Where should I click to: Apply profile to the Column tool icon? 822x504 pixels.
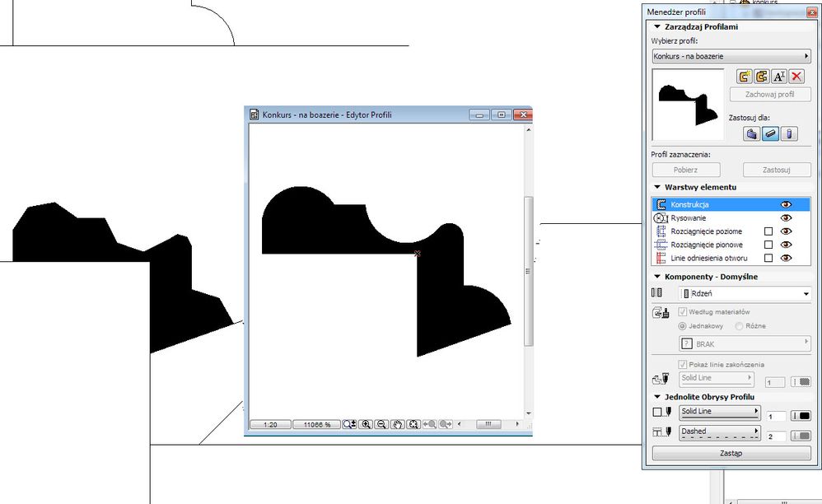789,133
